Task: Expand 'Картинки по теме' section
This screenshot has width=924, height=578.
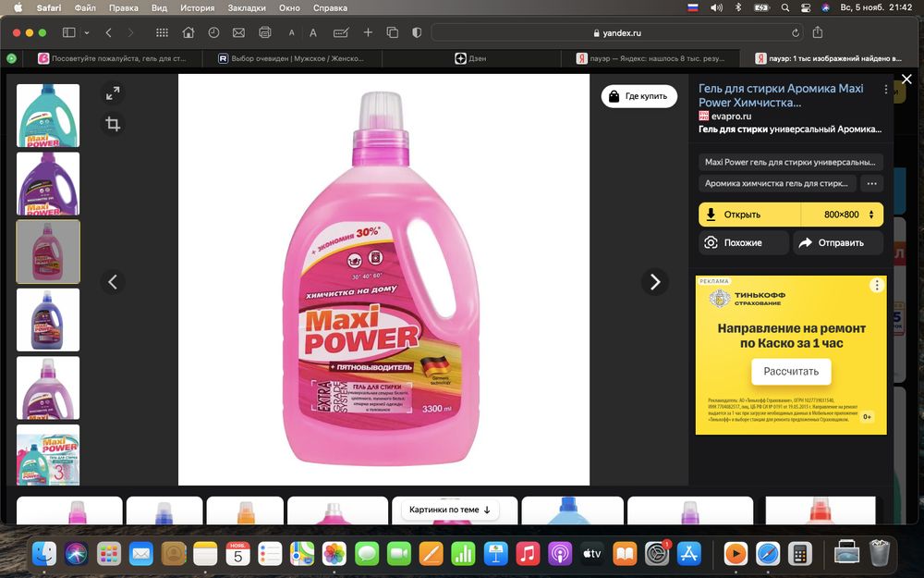Action: tap(450, 510)
